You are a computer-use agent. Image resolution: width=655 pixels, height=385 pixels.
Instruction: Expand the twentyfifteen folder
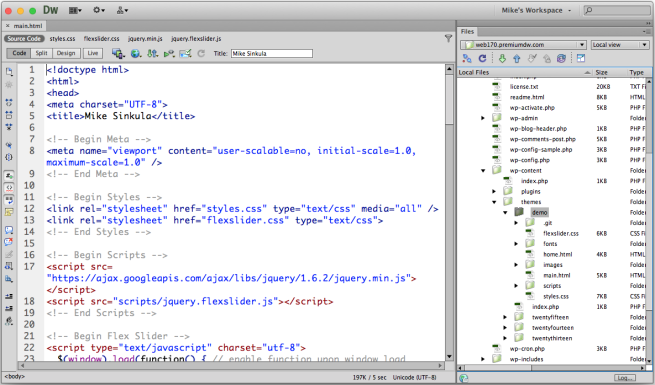pyautogui.click(x=505, y=317)
